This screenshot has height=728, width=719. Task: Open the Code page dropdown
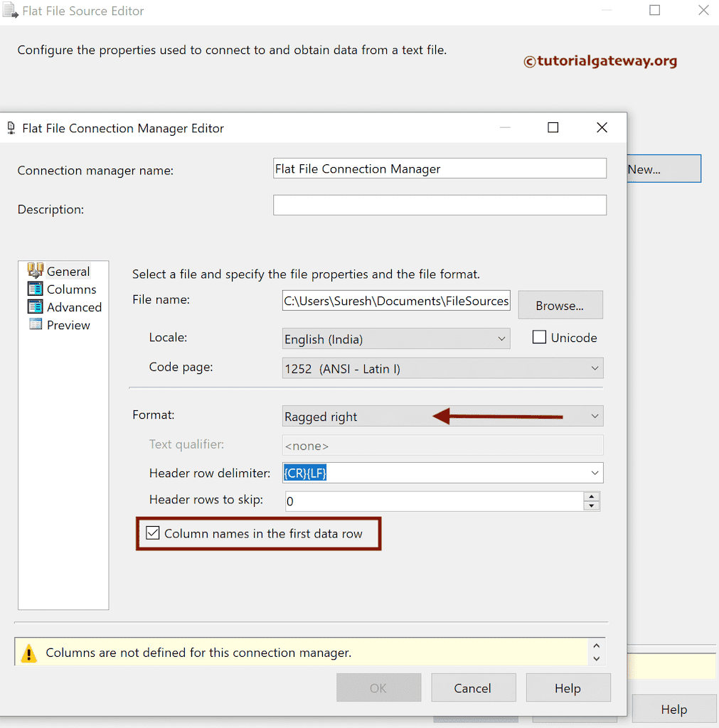pos(595,368)
